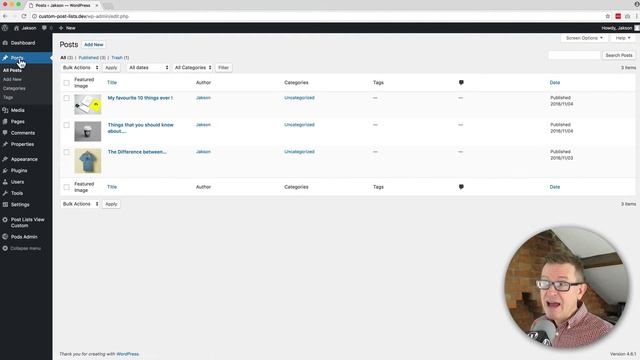This screenshot has width=640, height=360.
Task: Click the coffee cup thumbnail of second post
Action: click(x=88, y=131)
